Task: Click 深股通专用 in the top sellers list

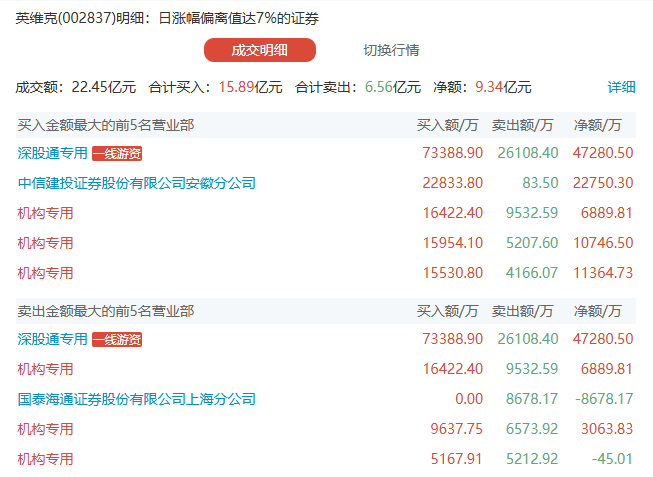Action: (52, 339)
